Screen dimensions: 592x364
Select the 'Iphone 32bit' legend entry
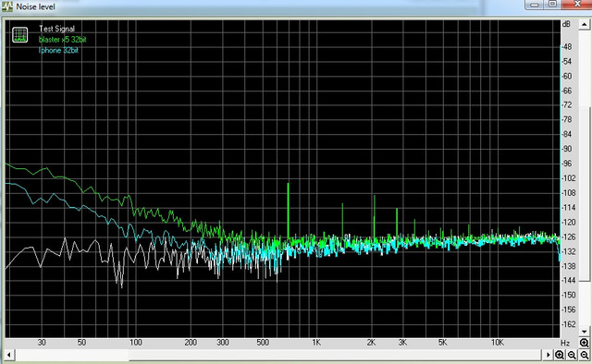tap(58, 50)
